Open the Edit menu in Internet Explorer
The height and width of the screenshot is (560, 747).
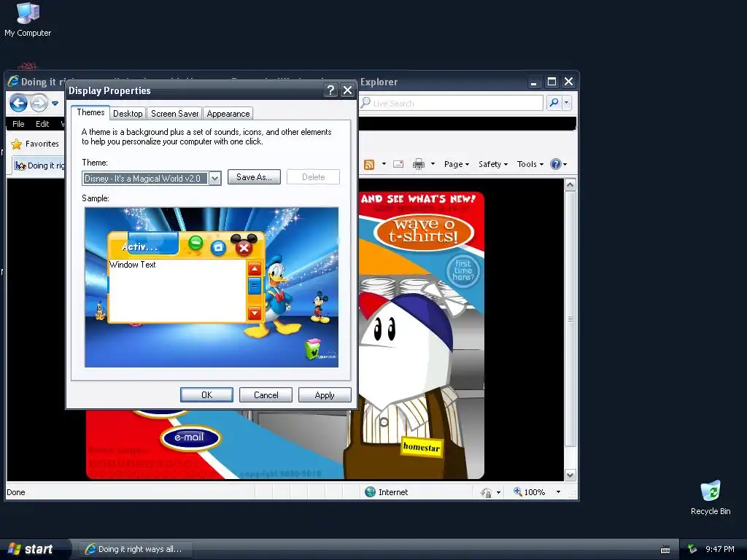pos(42,124)
